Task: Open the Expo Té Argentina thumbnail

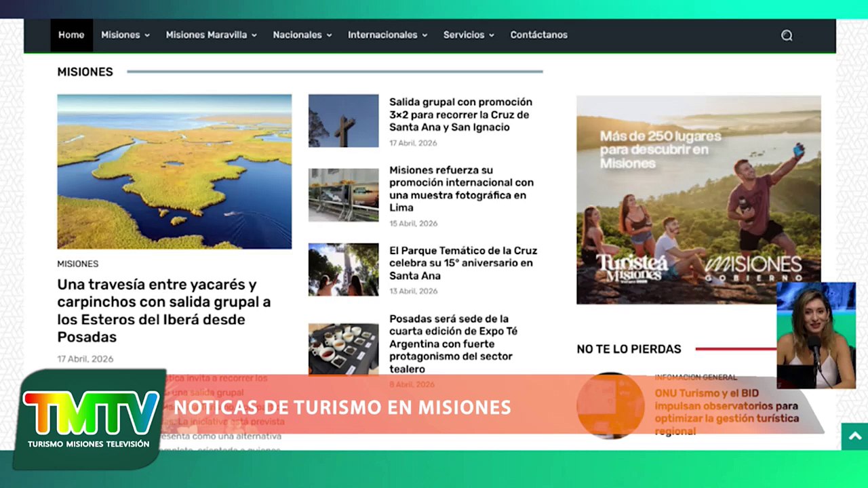Action: [344, 348]
